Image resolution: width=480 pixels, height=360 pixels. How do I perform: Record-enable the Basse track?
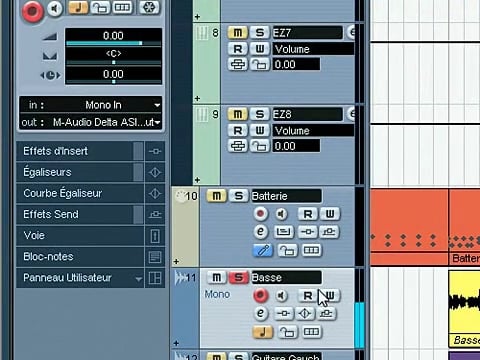click(x=261, y=295)
